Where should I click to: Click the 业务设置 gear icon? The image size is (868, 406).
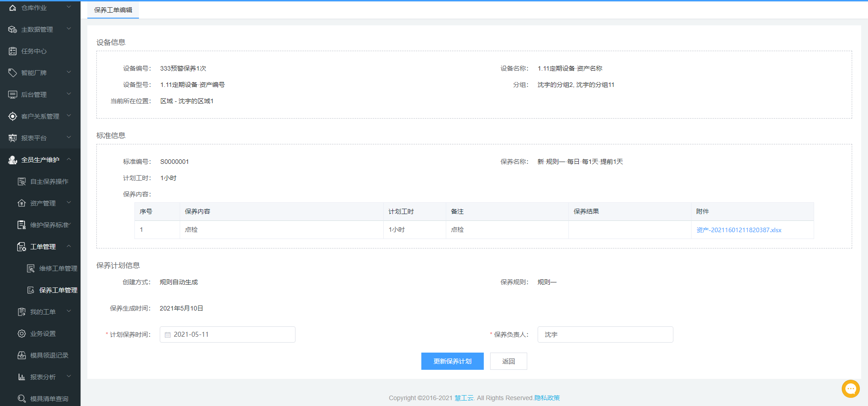point(22,334)
